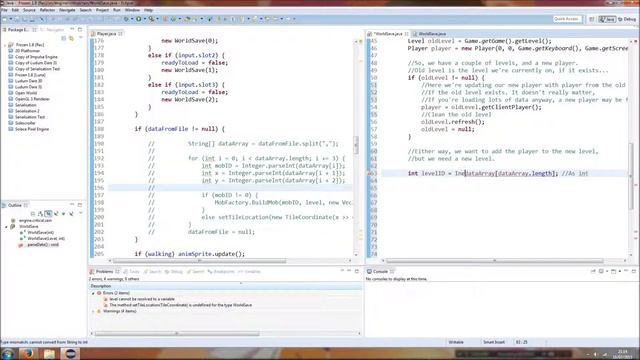Open the External Tools dropdown arrow
Image resolution: width=640 pixels, height=360 pixels.
point(157,19)
